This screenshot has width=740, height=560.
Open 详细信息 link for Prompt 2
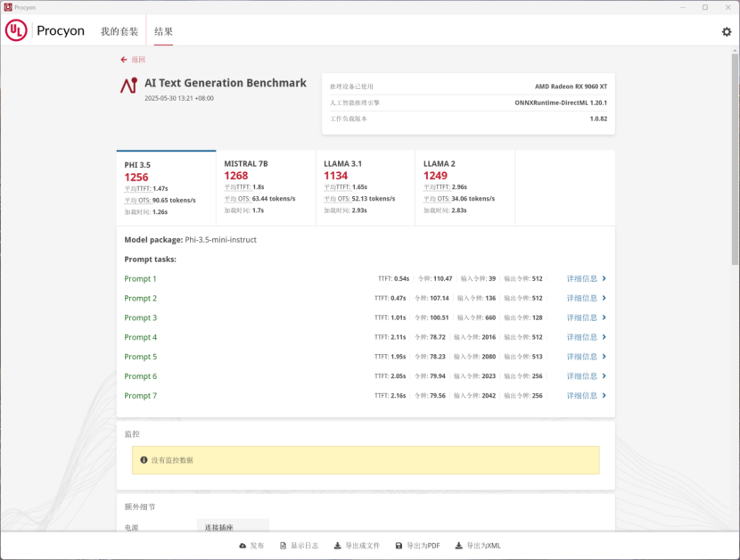pyautogui.click(x=582, y=298)
